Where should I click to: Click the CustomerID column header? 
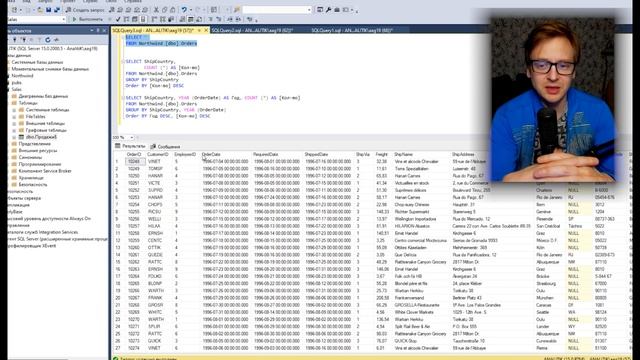pos(158,155)
